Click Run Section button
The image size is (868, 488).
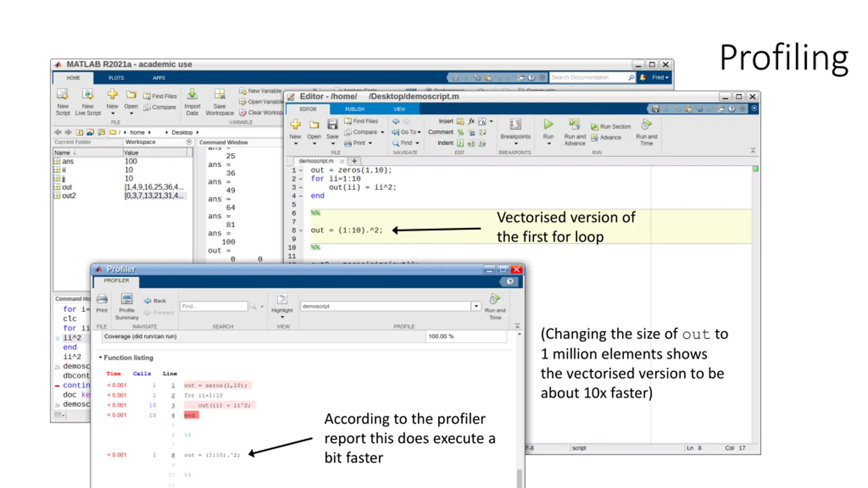tap(611, 126)
